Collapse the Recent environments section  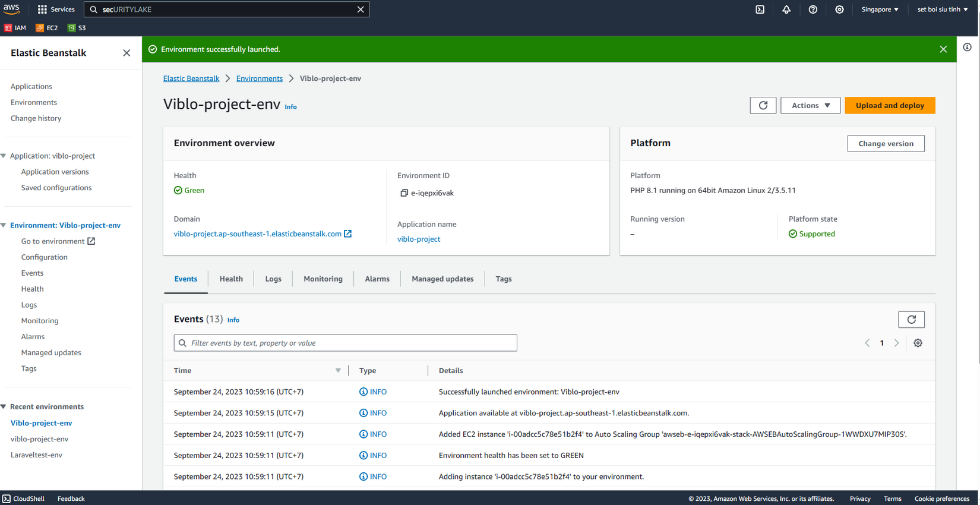(4, 406)
